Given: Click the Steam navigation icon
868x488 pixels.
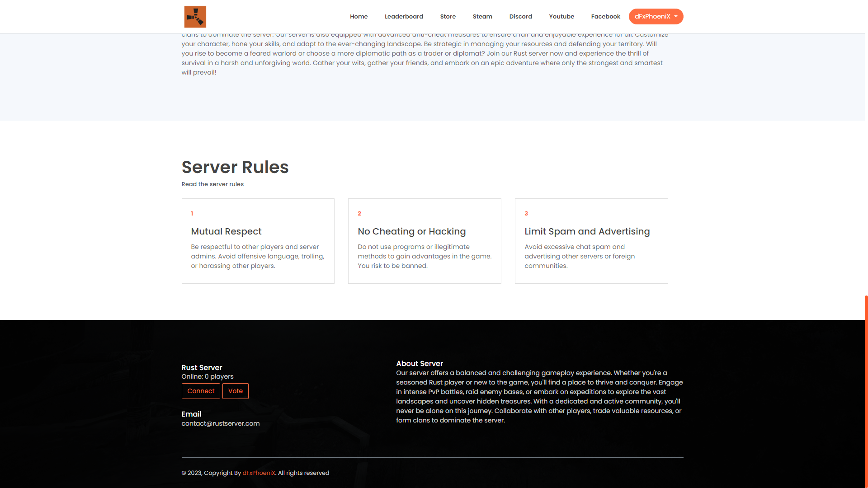Looking at the screenshot, I should pyautogui.click(x=482, y=16).
